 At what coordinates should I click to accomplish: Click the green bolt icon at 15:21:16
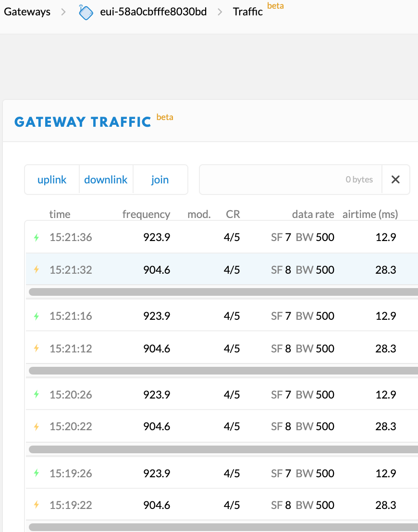pos(37,316)
